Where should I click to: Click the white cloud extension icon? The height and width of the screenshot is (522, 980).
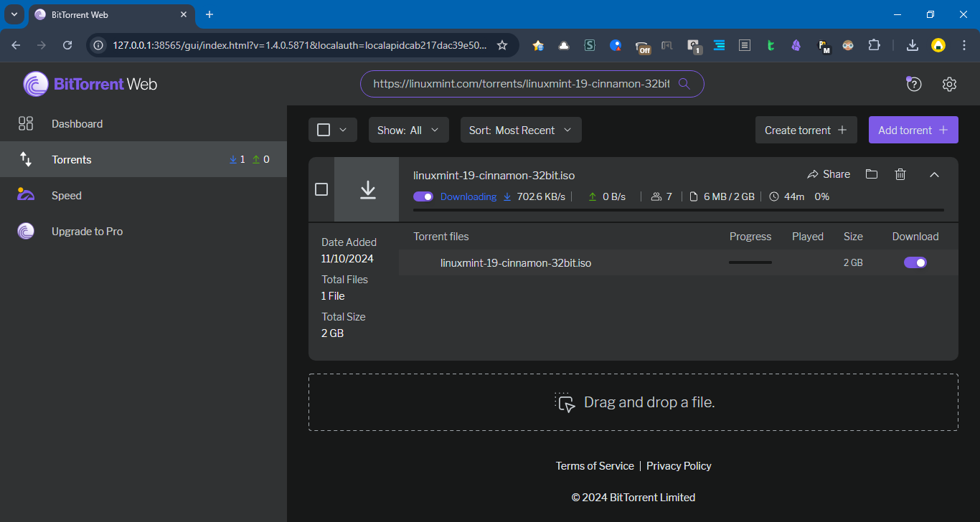[564, 45]
